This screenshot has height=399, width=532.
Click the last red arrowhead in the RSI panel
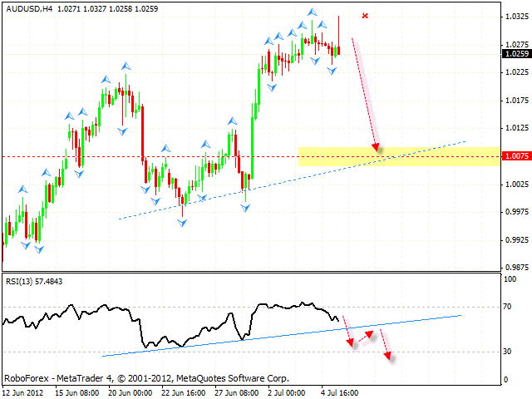[390, 356]
